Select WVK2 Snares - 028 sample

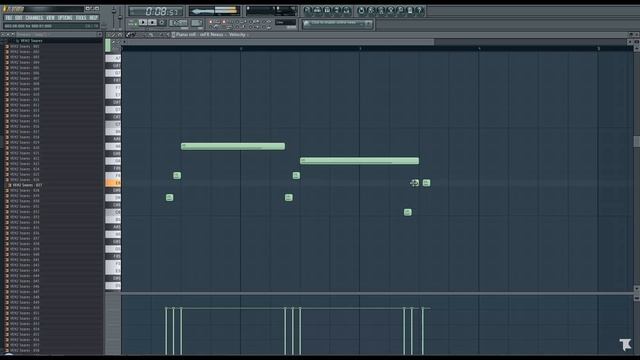coord(24,190)
